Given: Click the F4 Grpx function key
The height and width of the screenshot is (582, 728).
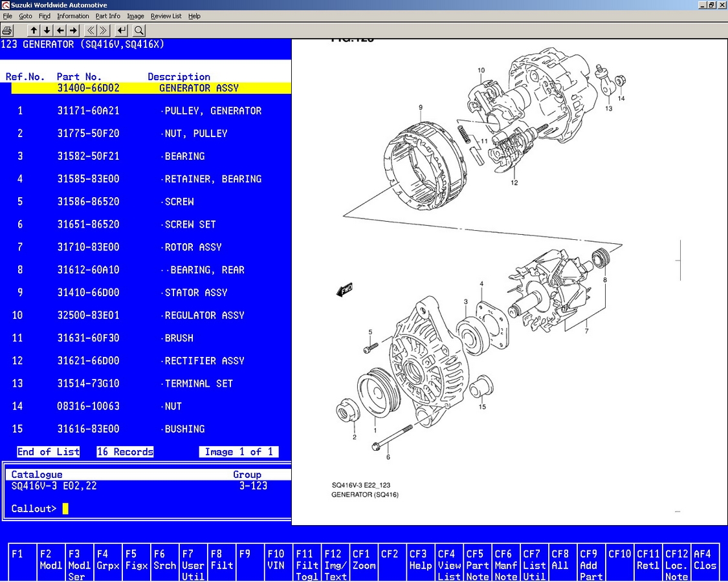Looking at the screenshot, I should point(107,562).
